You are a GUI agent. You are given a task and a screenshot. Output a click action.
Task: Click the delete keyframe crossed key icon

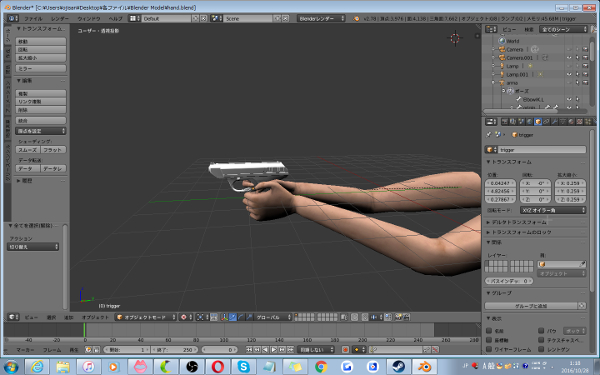tap(435, 349)
